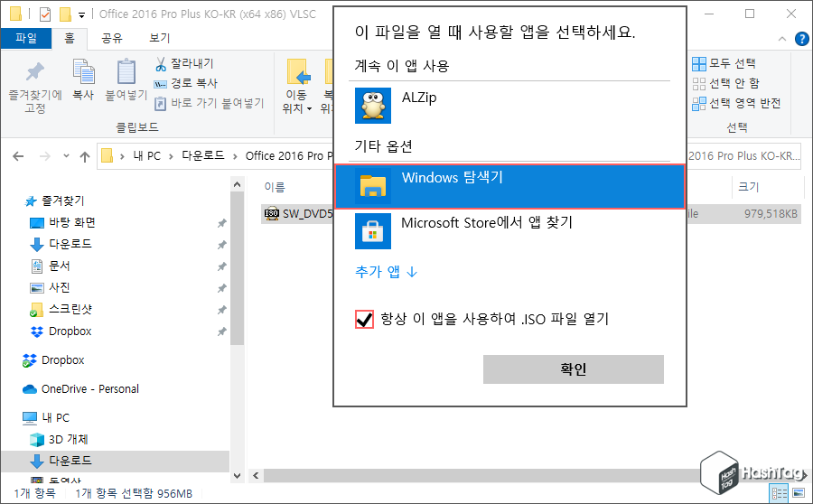The width and height of the screenshot is (813, 504).
Task: Click 선택 안 함 in ribbon
Action: click(x=726, y=83)
